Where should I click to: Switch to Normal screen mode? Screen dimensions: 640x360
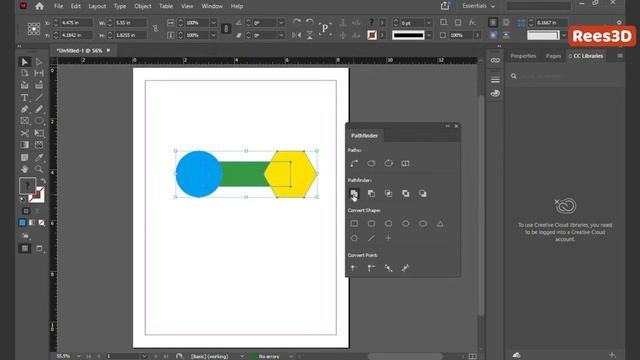pos(24,248)
